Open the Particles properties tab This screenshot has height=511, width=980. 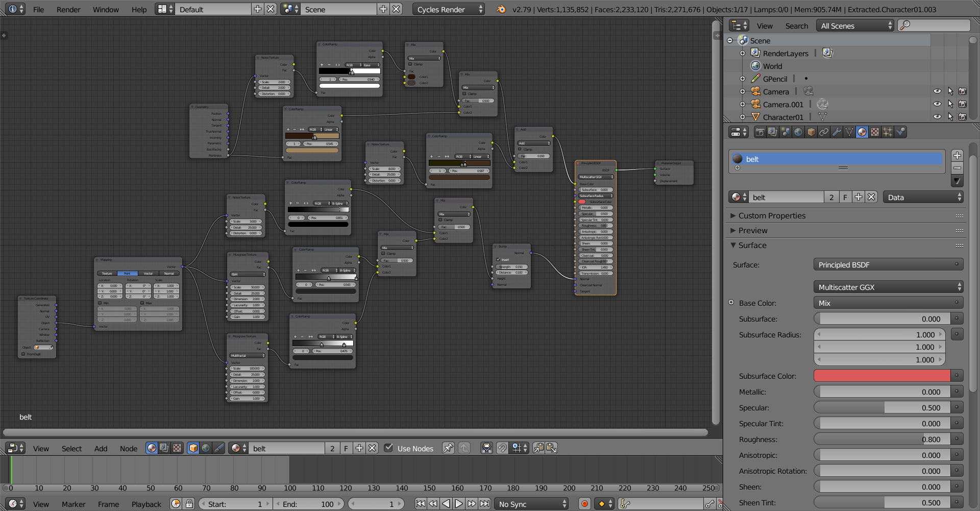(x=888, y=132)
